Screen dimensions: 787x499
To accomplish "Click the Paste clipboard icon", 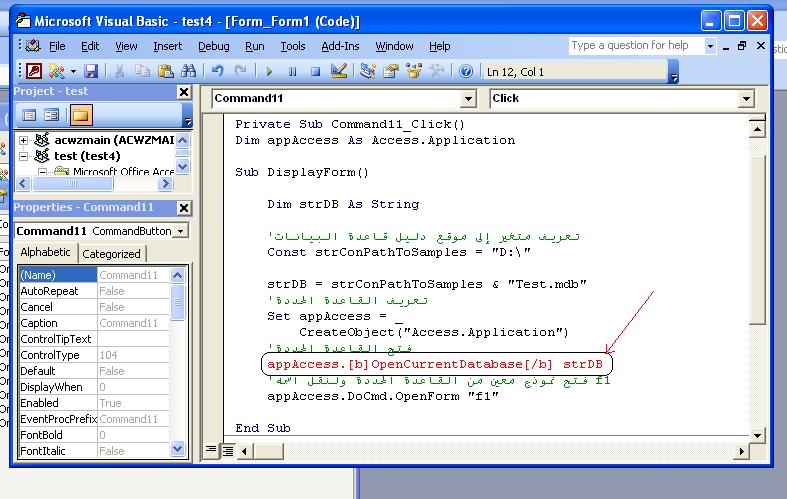I will (166, 71).
